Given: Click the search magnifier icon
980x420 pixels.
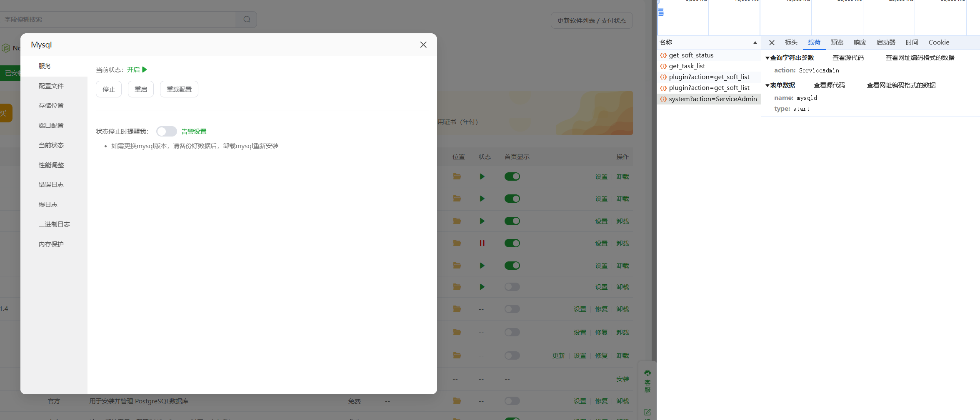Looking at the screenshot, I should click(247, 19).
